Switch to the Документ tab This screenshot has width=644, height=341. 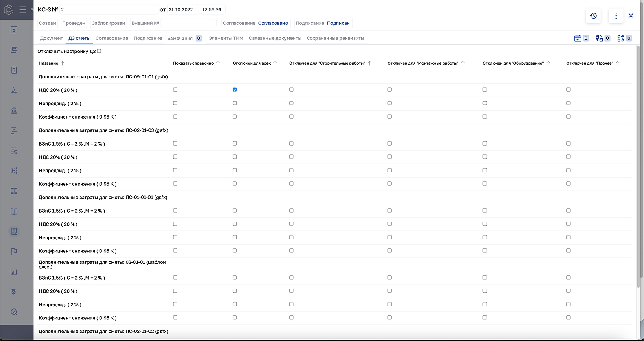coord(52,38)
